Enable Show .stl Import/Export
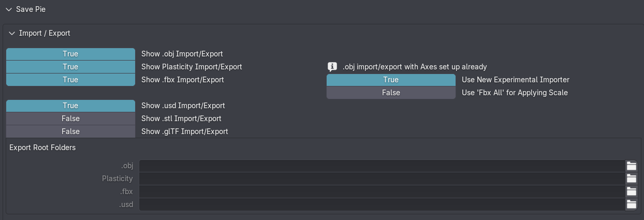The width and height of the screenshot is (644, 220). pyautogui.click(x=70, y=119)
